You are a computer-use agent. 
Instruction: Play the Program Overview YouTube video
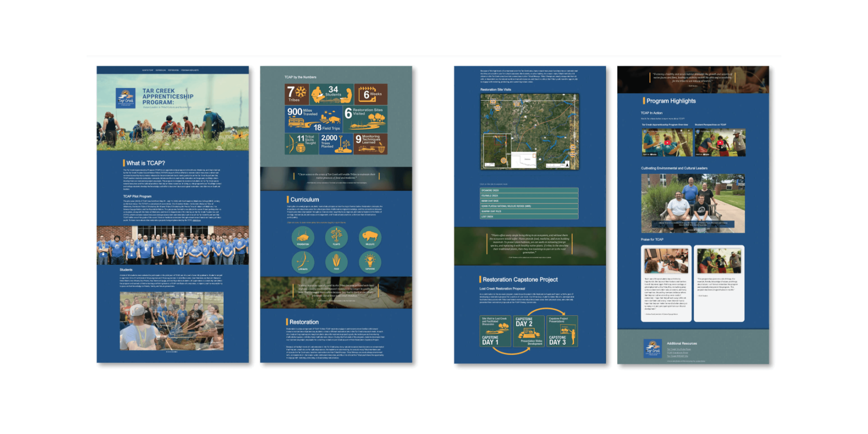pos(667,142)
